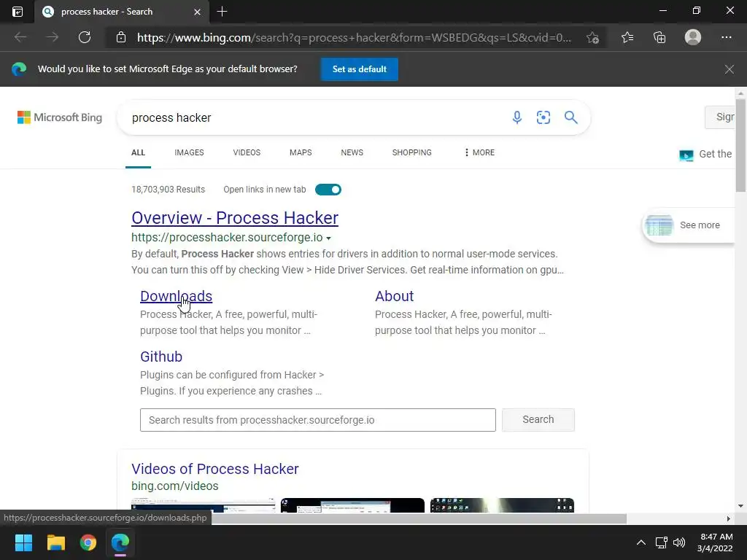The width and height of the screenshot is (747, 560).
Task: Open the tab actions menu icon
Action: (18, 12)
